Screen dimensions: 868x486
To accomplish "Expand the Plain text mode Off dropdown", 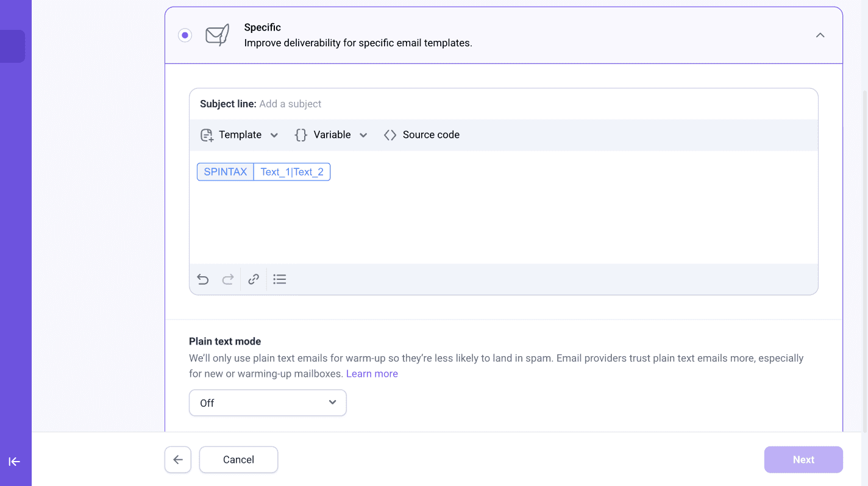I will pos(268,403).
